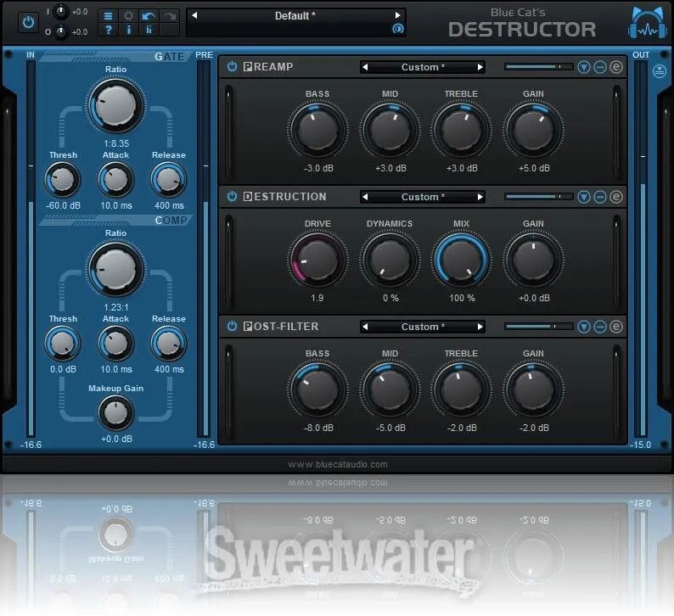Click the OUT level readout -15.0

[x=640, y=445]
